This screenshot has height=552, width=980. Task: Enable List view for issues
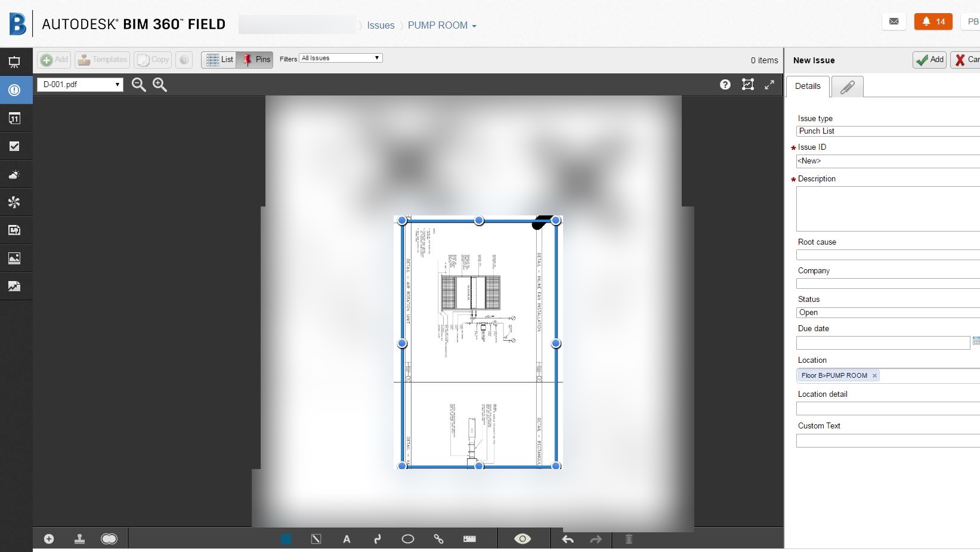pyautogui.click(x=218, y=59)
